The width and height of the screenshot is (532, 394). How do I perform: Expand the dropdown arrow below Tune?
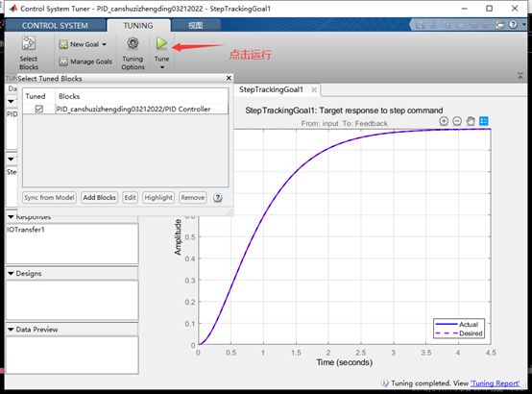pyautogui.click(x=162, y=67)
